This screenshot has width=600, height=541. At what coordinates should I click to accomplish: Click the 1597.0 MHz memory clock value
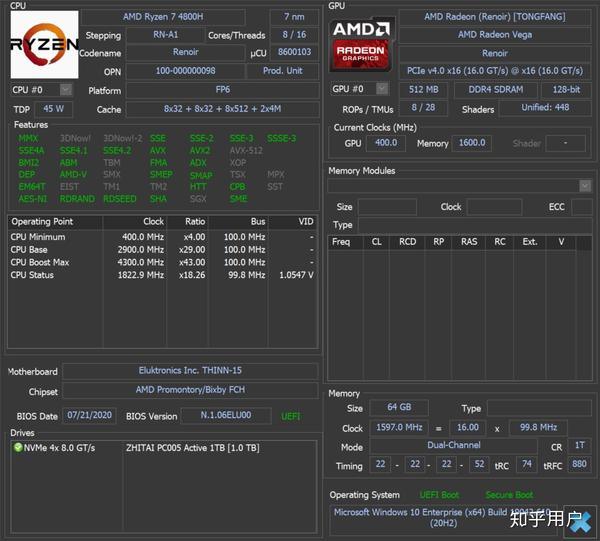pos(399,427)
